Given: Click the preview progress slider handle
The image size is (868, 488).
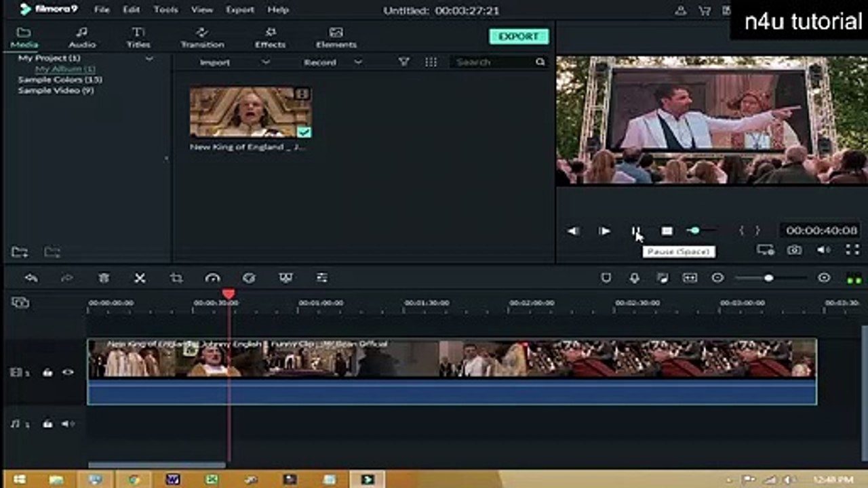Looking at the screenshot, I should (694, 231).
